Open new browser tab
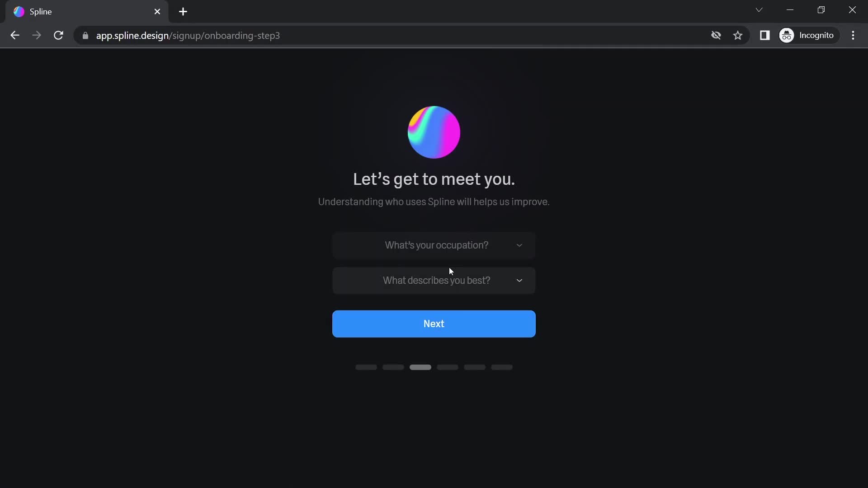The height and width of the screenshot is (488, 868). tap(183, 11)
